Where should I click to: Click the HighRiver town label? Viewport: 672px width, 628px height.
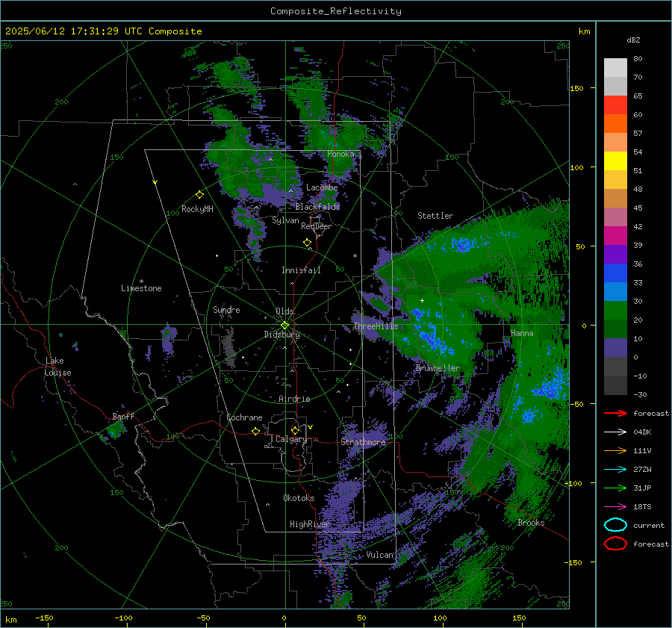309,524
